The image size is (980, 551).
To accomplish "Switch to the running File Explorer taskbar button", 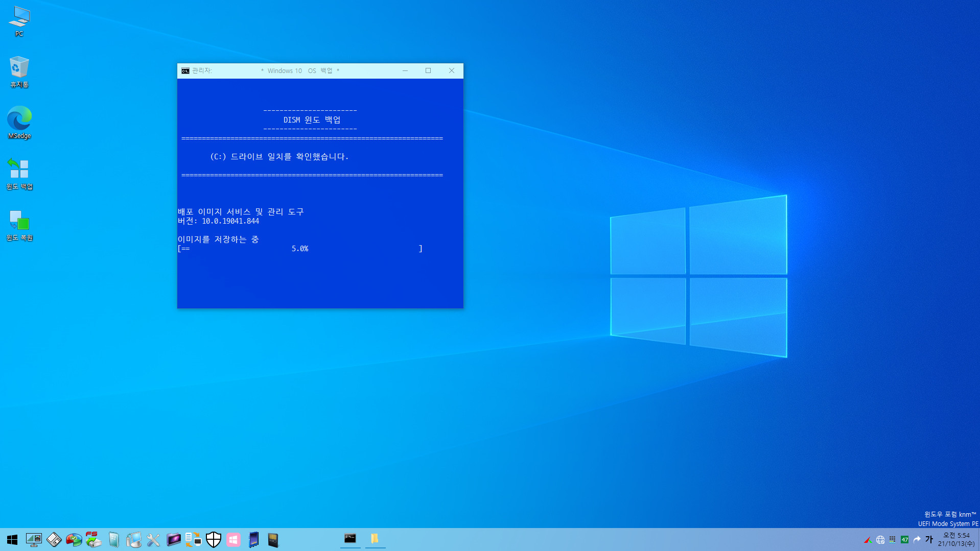I will (375, 539).
